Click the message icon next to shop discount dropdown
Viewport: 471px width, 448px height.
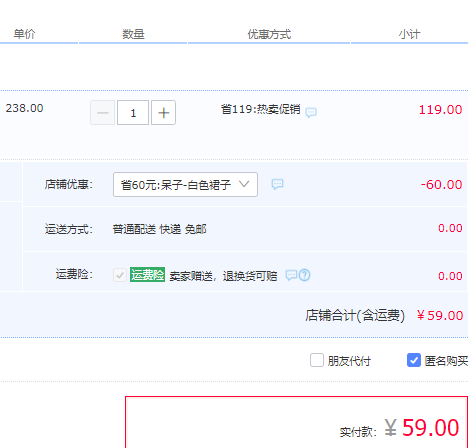(x=277, y=184)
